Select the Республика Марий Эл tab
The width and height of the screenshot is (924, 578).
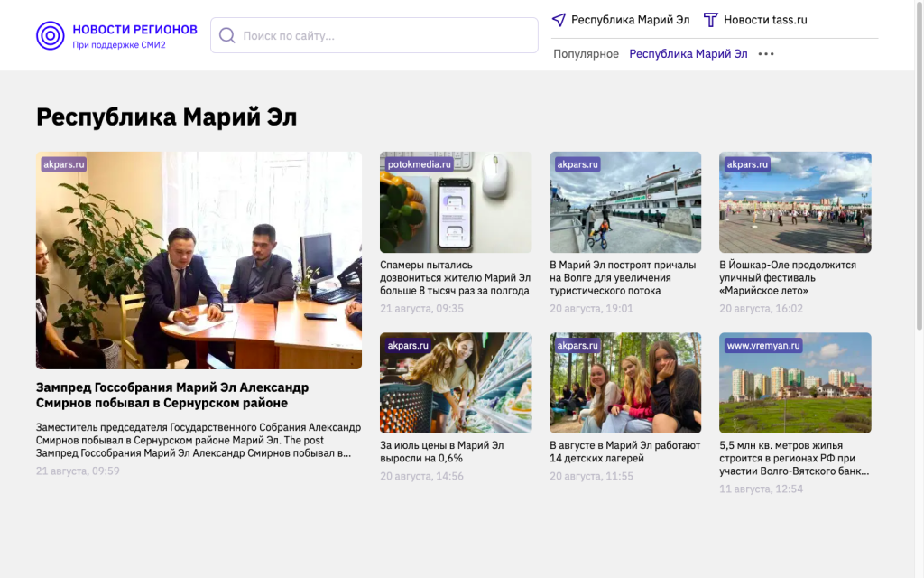tap(688, 53)
